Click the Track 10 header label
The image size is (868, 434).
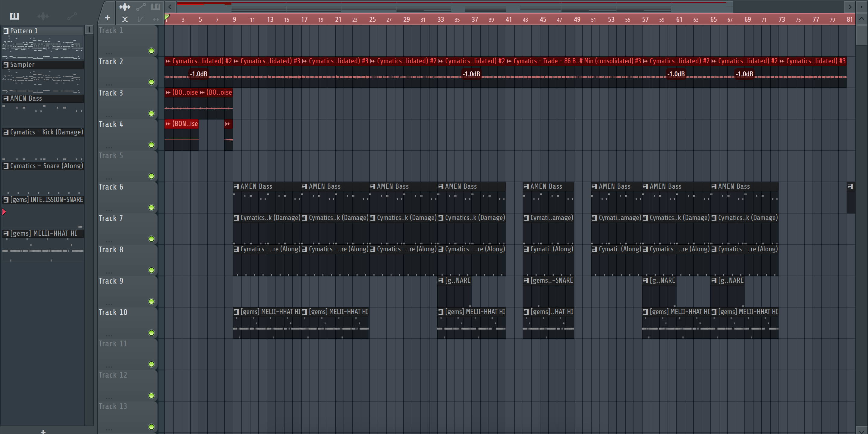pyautogui.click(x=113, y=312)
